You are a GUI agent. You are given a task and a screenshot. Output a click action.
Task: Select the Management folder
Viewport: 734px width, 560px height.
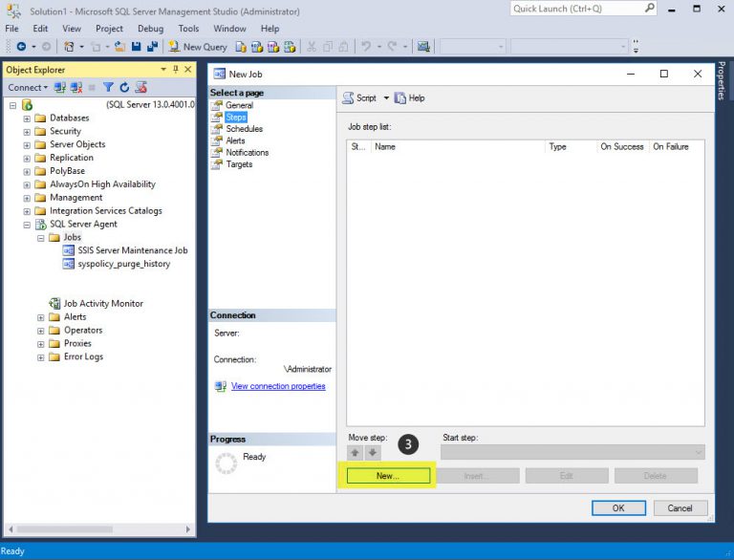click(x=76, y=198)
